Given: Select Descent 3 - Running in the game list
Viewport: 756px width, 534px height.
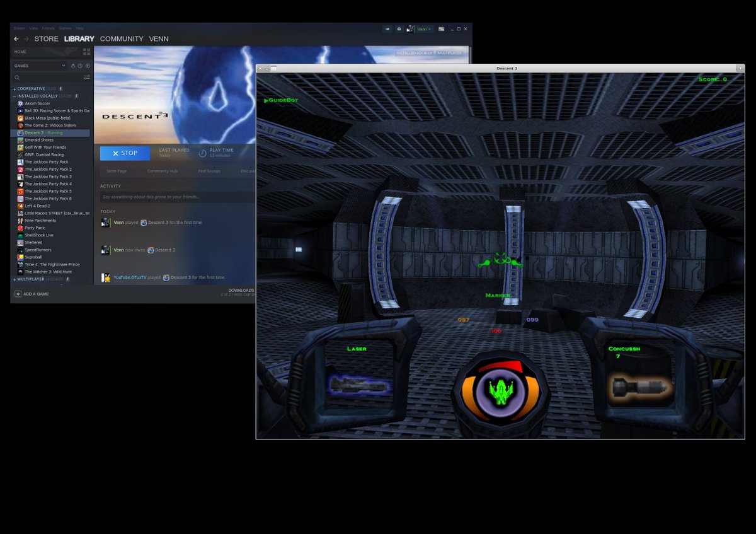Looking at the screenshot, I should (x=51, y=133).
